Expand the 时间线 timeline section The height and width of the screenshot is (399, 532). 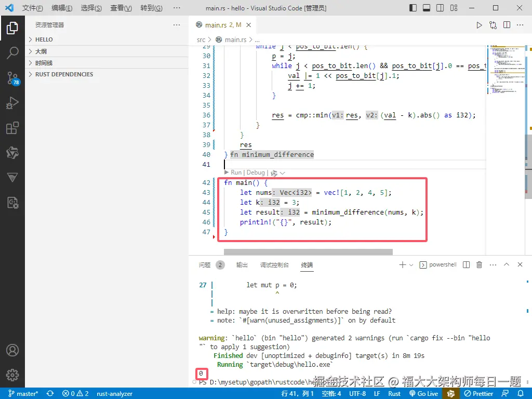point(107,63)
